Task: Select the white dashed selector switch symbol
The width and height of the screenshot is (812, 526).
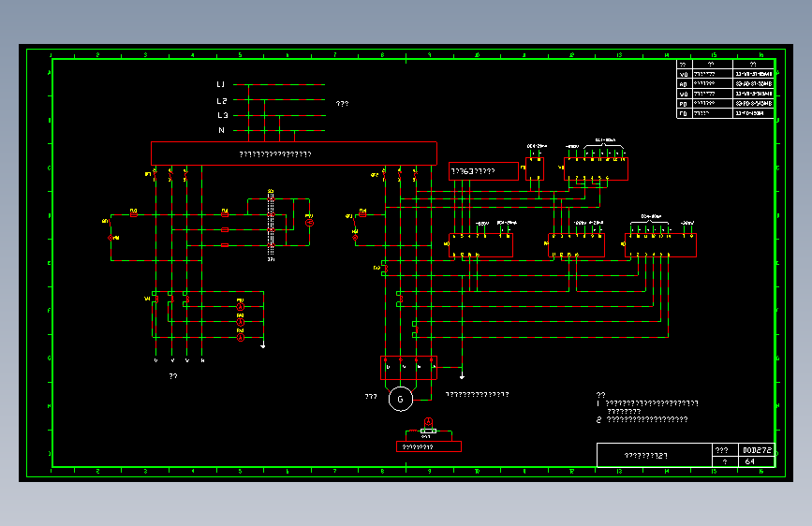Action: (271, 226)
